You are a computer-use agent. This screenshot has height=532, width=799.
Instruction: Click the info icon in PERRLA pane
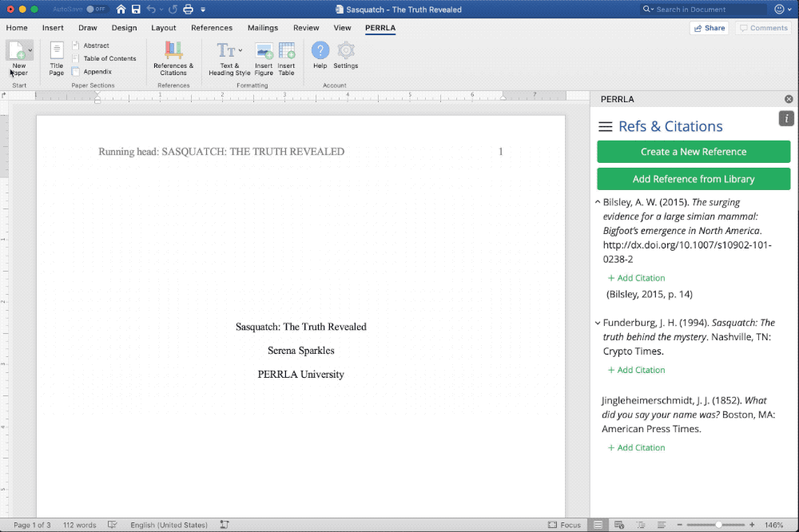(786, 118)
